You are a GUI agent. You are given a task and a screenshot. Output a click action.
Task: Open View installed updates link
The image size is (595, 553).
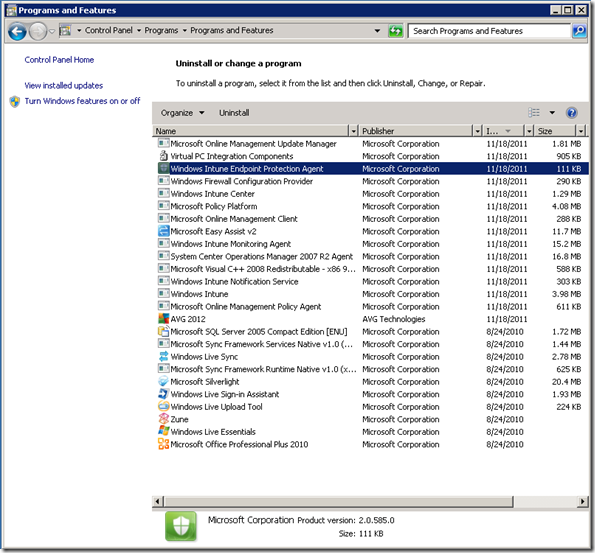(x=64, y=85)
